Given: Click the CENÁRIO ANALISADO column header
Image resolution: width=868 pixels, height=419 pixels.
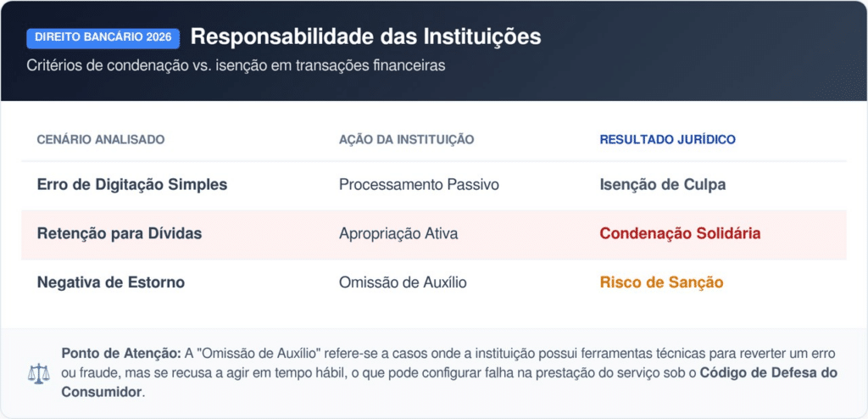Looking at the screenshot, I should (101, 139).
